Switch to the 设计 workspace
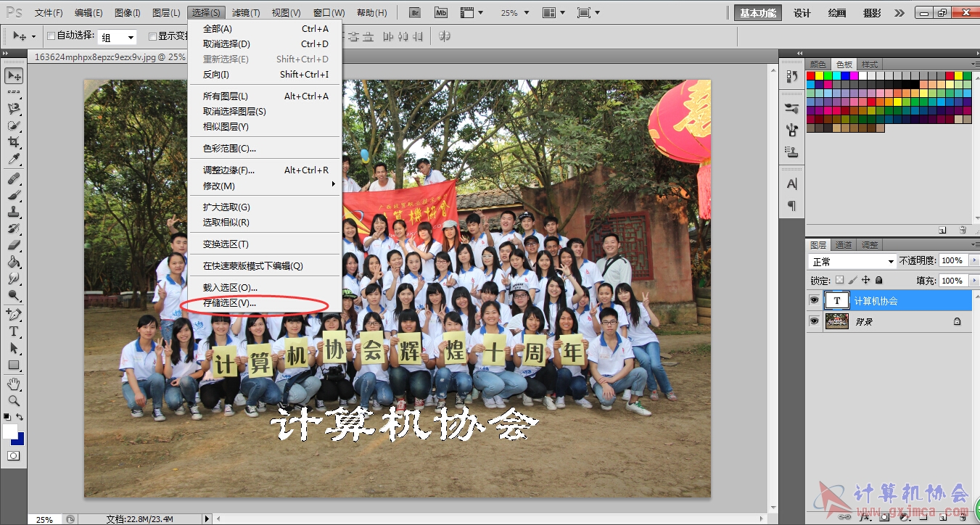Image resolution: width=980 pixels, height=525 pixels. 802,13
